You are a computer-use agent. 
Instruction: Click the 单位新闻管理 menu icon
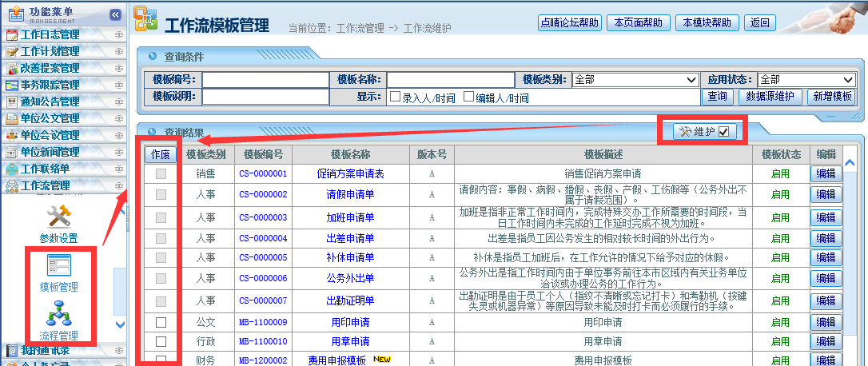point(12,152)
